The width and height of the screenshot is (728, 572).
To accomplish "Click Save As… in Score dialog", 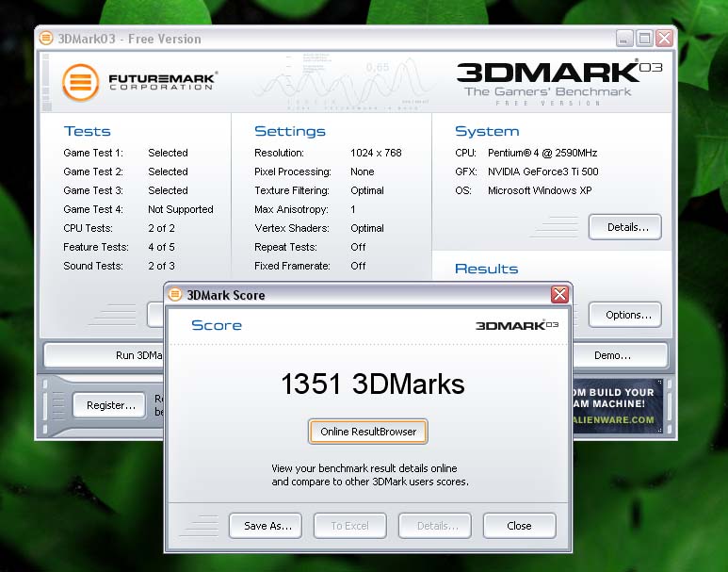I will (x=266, y=526).
